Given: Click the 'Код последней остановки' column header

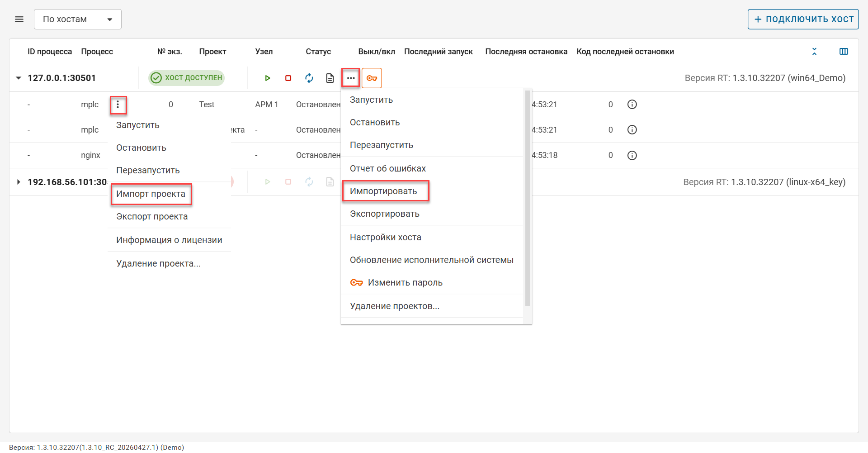Looking at the screenshot, I should click(x=625, y=52).
